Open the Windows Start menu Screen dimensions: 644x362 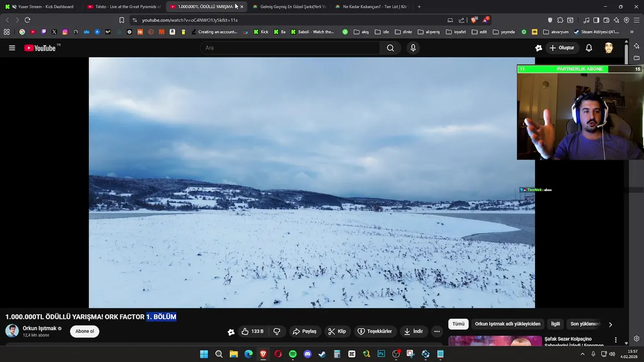pos(204,354)
